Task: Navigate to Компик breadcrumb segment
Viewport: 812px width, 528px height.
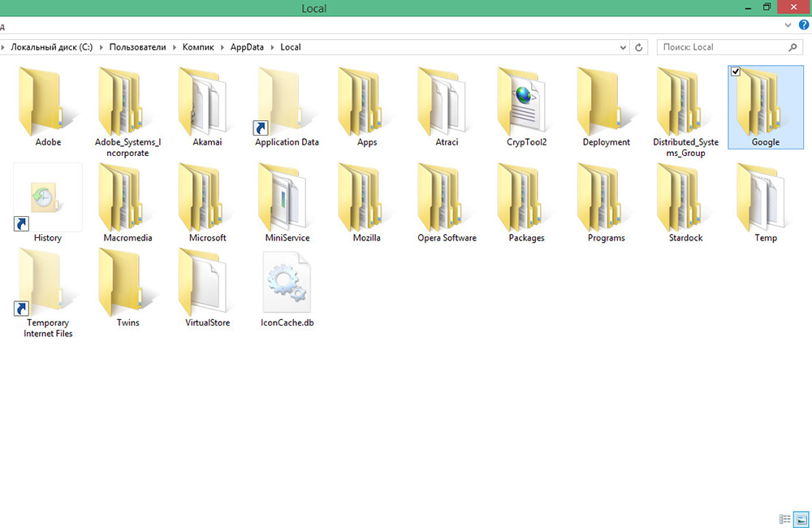Action: (198, 47)
